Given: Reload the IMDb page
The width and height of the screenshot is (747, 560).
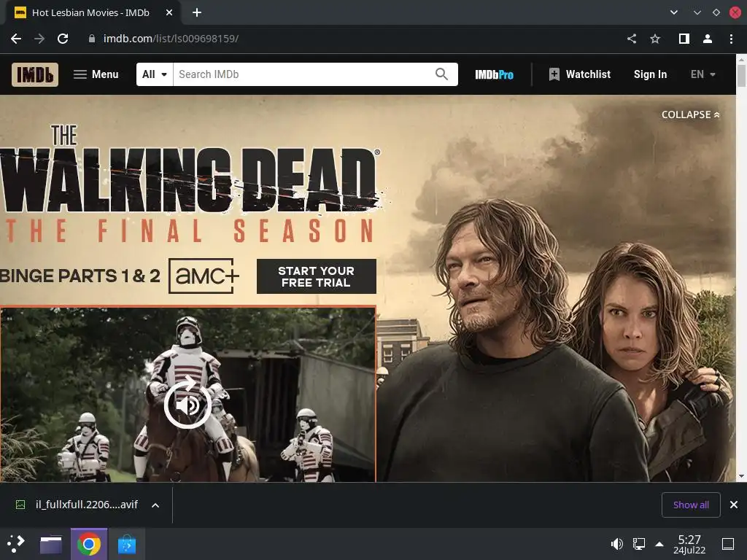Looking at the screenshot, I should pyautogui.click(x=63, y=39).
